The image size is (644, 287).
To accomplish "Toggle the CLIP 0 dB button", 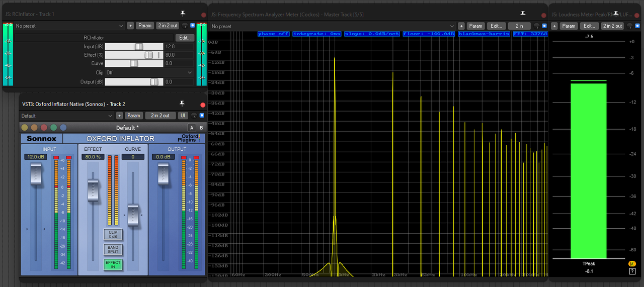I will 113,234.
